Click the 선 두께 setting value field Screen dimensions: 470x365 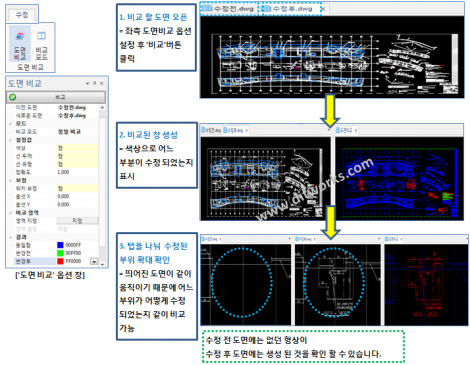click(x=77, y=156)
